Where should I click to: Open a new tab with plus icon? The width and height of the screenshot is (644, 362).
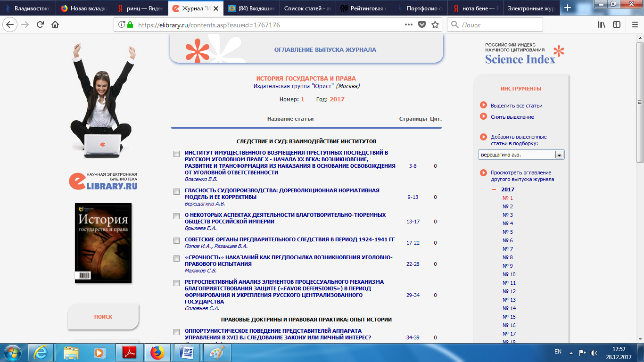tap(568, 8)
